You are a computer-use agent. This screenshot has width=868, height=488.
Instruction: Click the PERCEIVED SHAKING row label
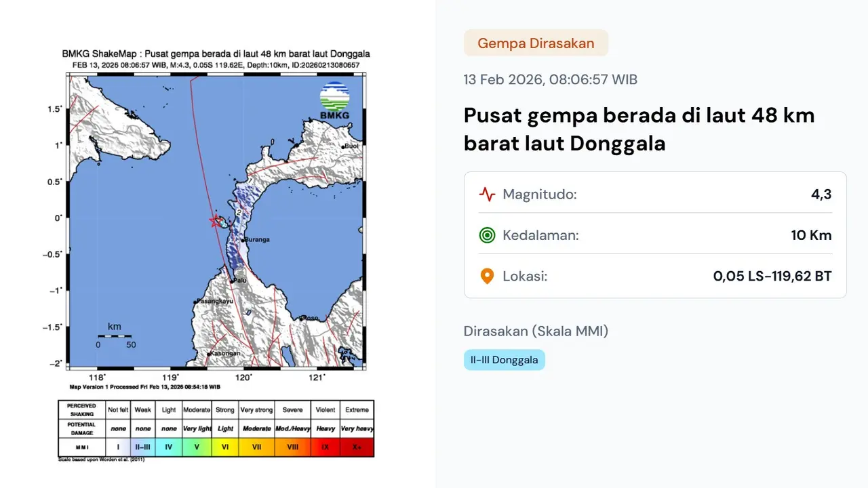(x=81, y=409)
